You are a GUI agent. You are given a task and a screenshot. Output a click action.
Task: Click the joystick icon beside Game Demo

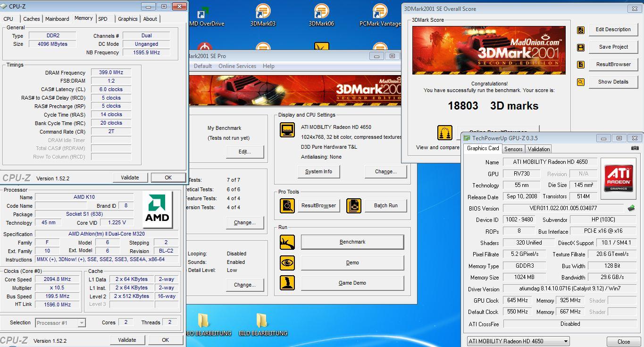click(x=287, y=283)
